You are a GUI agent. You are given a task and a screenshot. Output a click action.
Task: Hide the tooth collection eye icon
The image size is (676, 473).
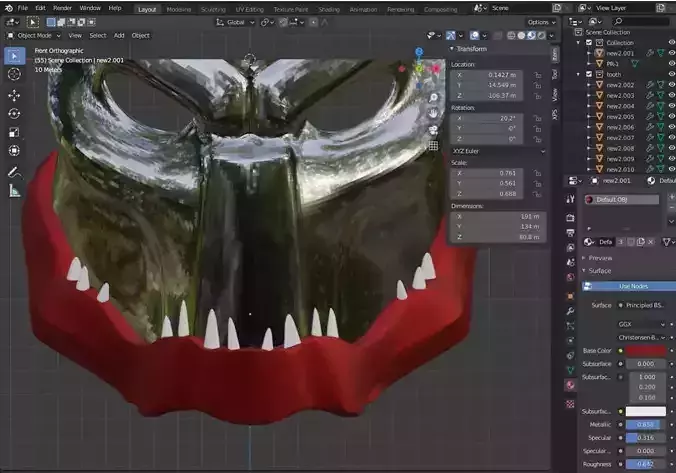tap(672, 74)
